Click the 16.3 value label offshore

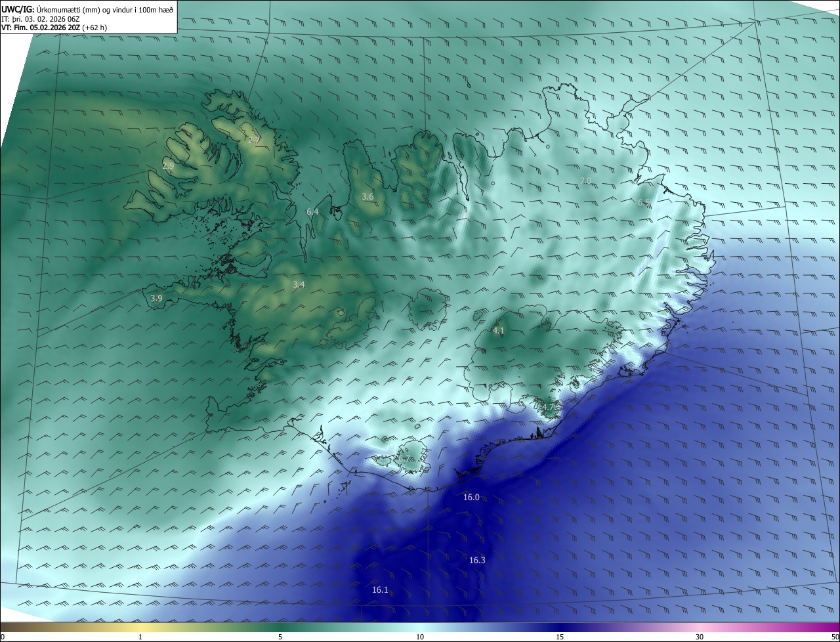477,561
